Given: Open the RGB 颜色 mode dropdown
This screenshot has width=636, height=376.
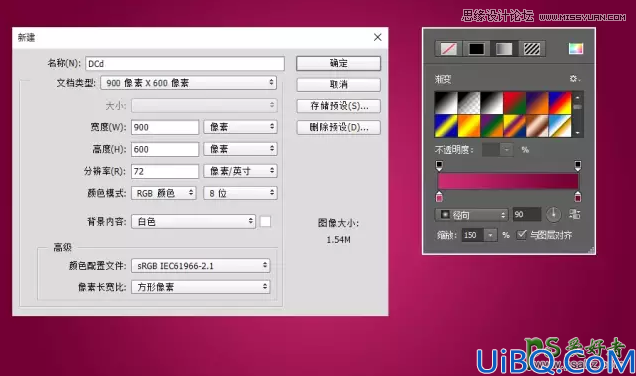Looking at the screenshot, I should point(164,193).
